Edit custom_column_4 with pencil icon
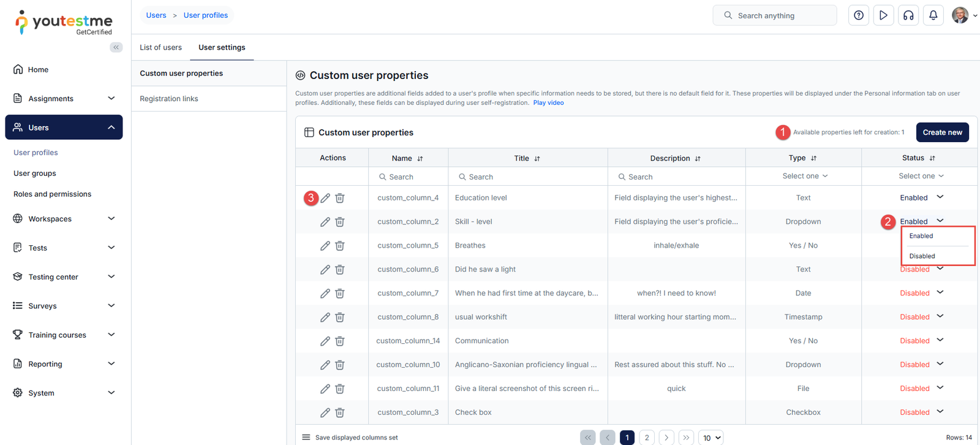 click(325, 198)
